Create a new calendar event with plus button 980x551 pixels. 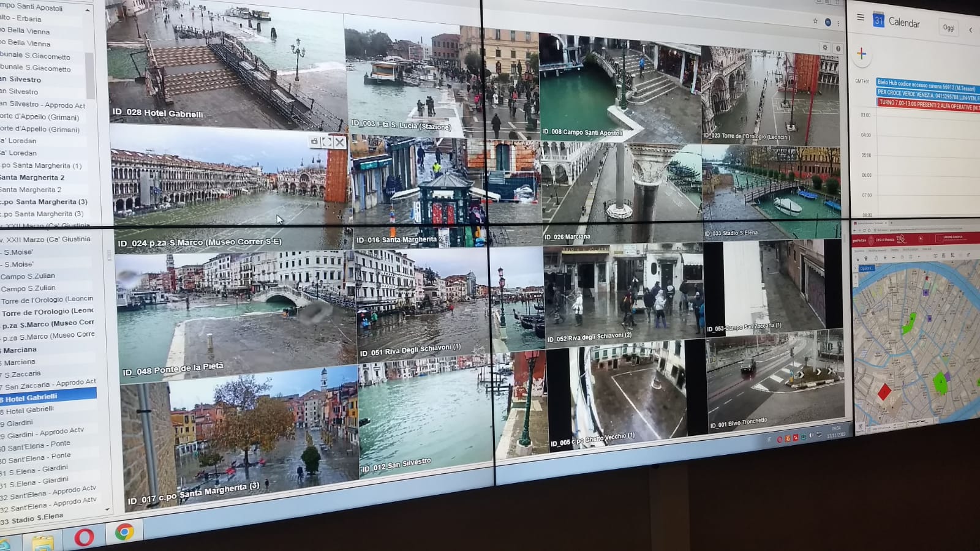click(862, 54)
